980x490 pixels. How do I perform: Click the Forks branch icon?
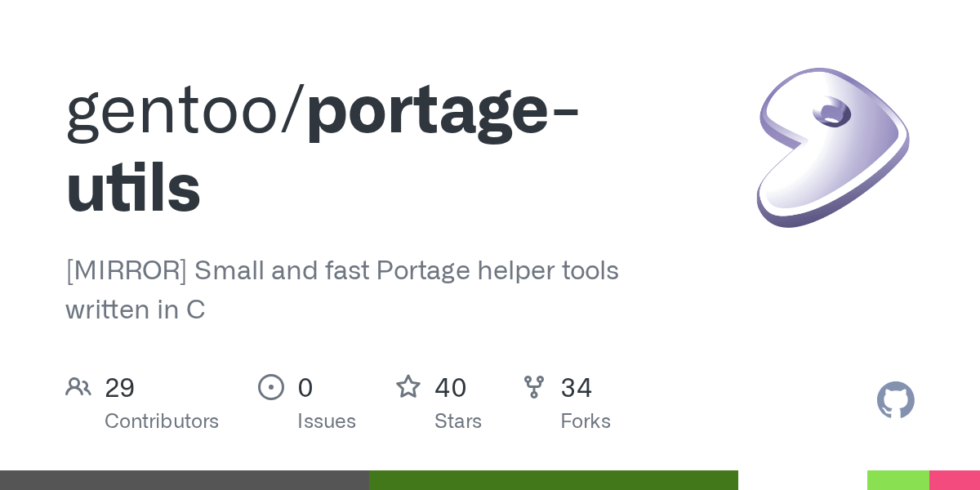pos(534,387)
